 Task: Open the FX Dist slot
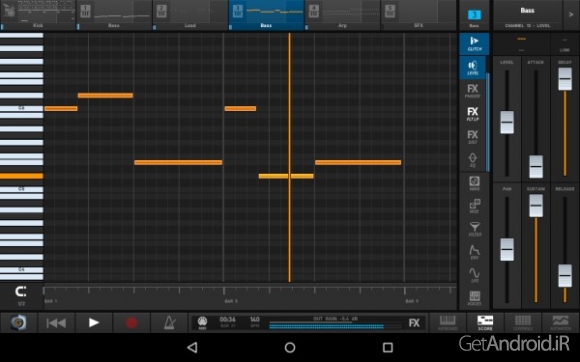473,137
